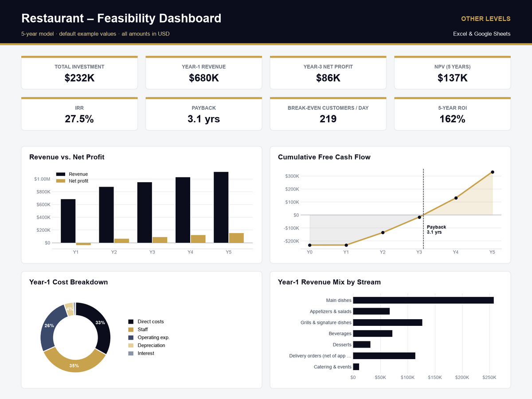532x399 pixels.
Task: Click the OTHER LEVELS link
Action: [x=485, y=19]
